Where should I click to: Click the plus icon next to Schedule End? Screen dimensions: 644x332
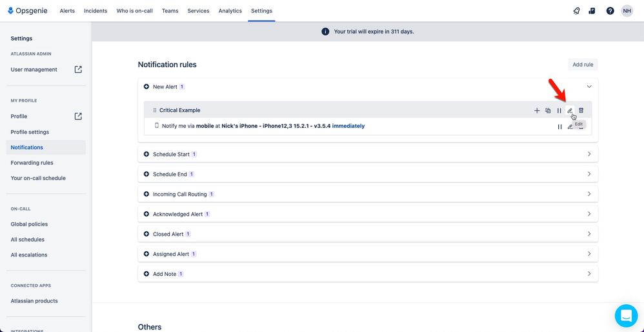point(146,174)
